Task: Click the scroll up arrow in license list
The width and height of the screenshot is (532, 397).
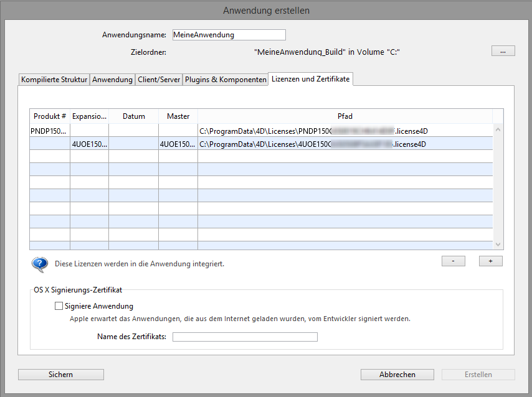Action: [497, 129]
